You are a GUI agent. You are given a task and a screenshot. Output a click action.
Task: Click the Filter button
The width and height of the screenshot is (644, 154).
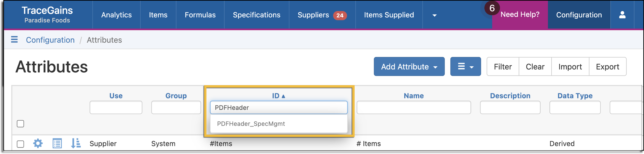pos(503,66)
